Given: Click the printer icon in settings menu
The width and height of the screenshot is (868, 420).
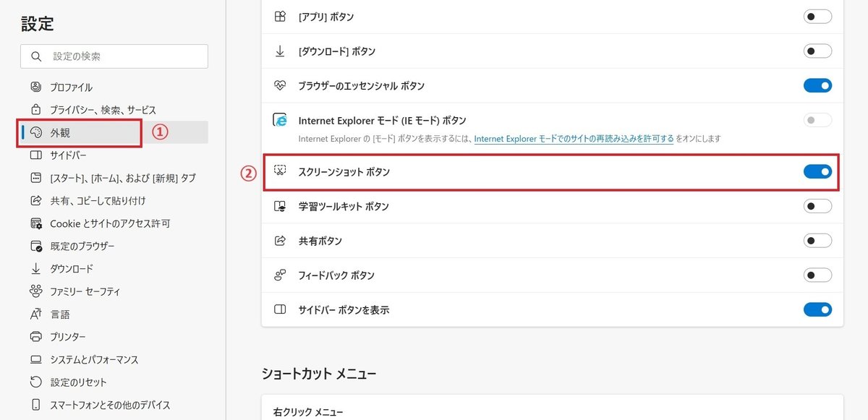Looking at the screenshot, I should (x=36, y=337).
